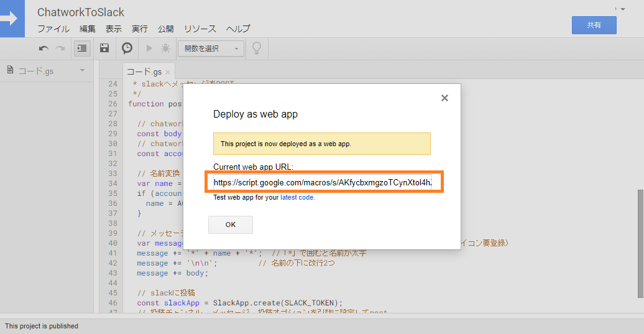The height and width of the screenshot is (334, 644).
Task: Open the 表示 menu
Action: tap(113, 29)
